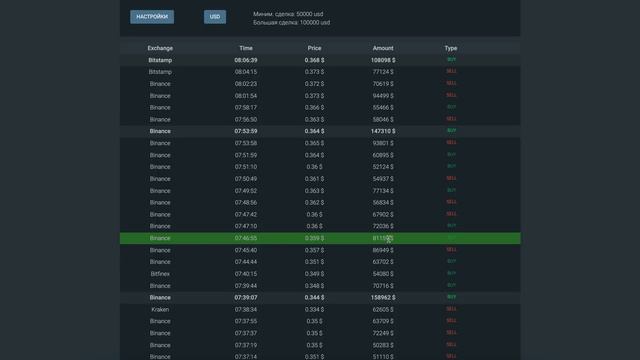Click amount 58046 $ cell
Image resolution: width=640 pixels, height=360 pixels.
[x=383, y=120]
